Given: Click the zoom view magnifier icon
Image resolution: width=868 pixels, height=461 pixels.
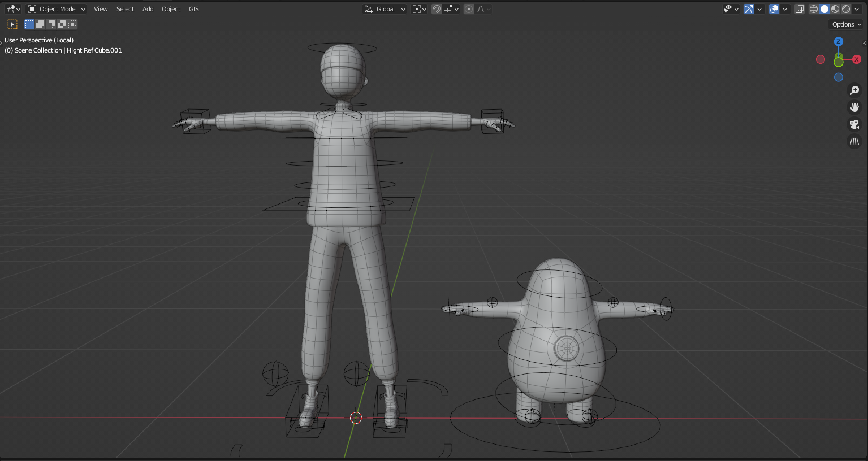Looking at the screenshot, I should coord(854,90).
